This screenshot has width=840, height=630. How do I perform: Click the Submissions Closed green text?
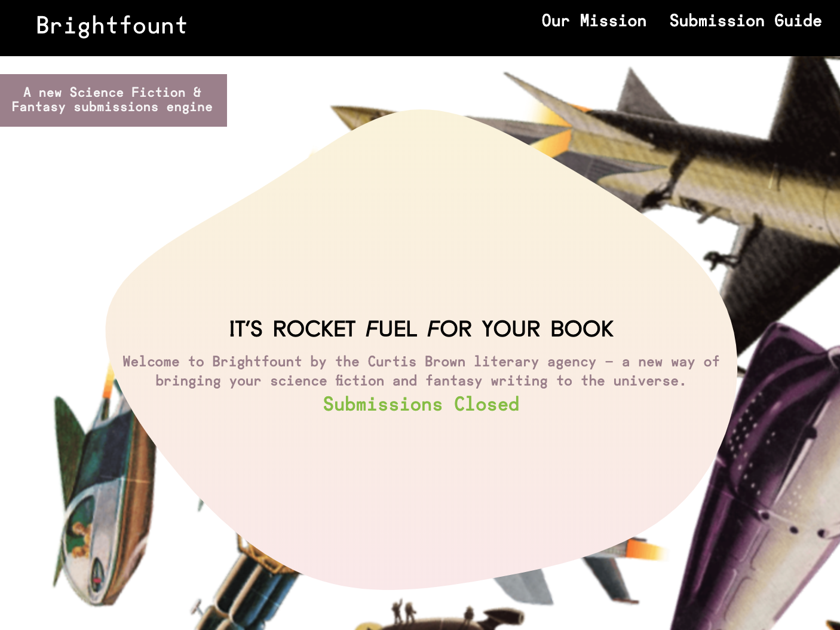coord(421,404)
